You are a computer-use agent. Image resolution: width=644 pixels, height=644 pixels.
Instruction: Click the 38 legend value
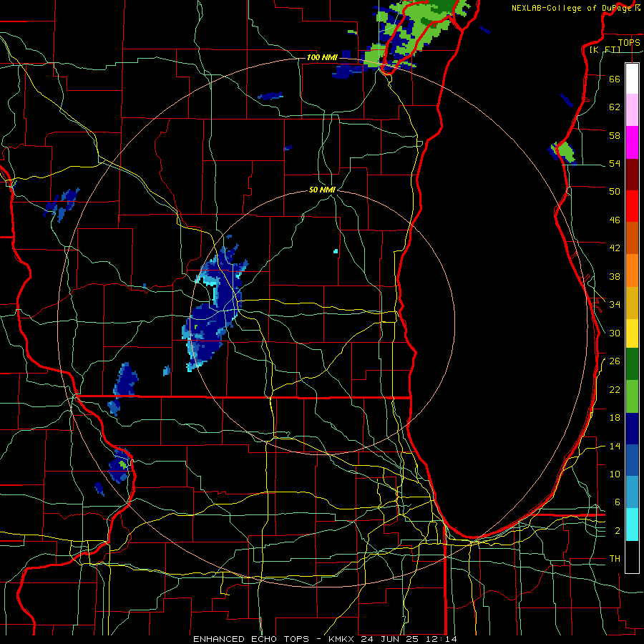615,276
